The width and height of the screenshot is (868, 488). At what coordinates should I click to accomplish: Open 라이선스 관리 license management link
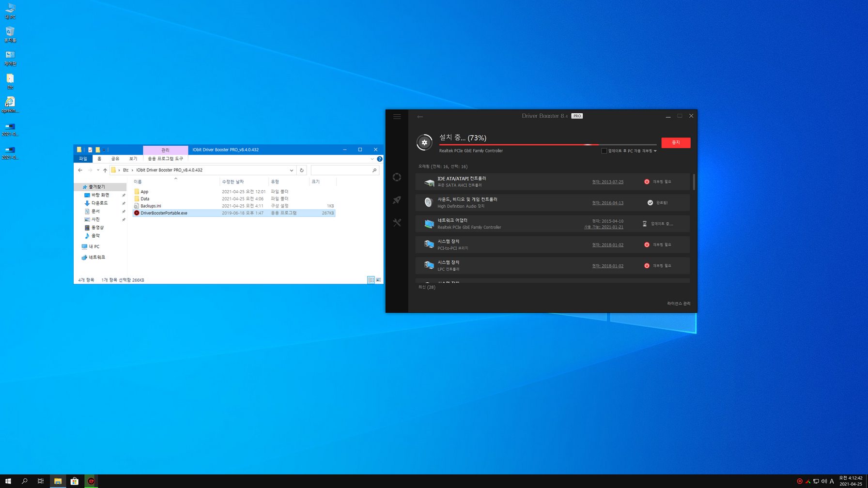[x=679, y=304]
